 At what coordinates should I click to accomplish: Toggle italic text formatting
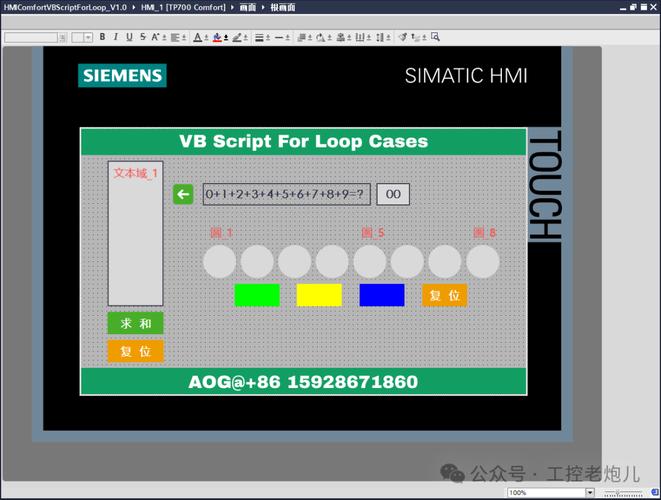116,37
